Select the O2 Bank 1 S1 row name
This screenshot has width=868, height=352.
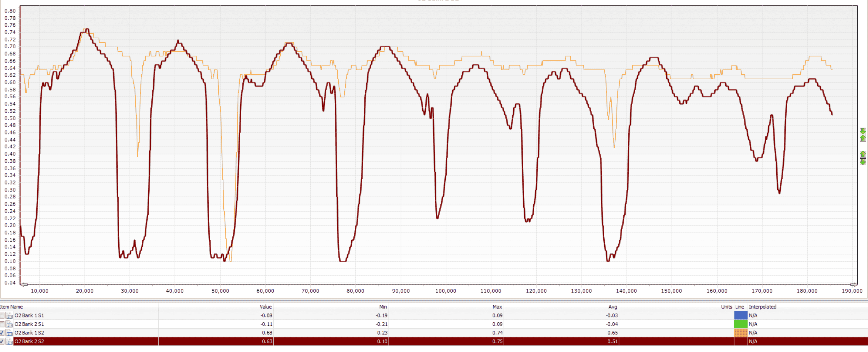tap(29, 316)
